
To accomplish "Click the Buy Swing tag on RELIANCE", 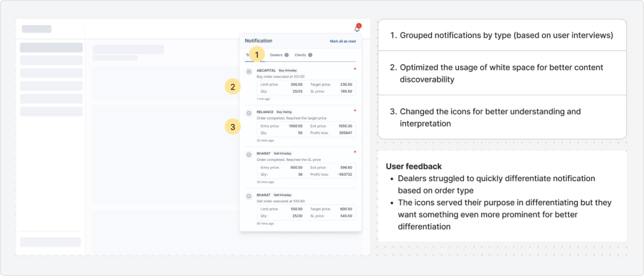I will (x=285, y=112).
